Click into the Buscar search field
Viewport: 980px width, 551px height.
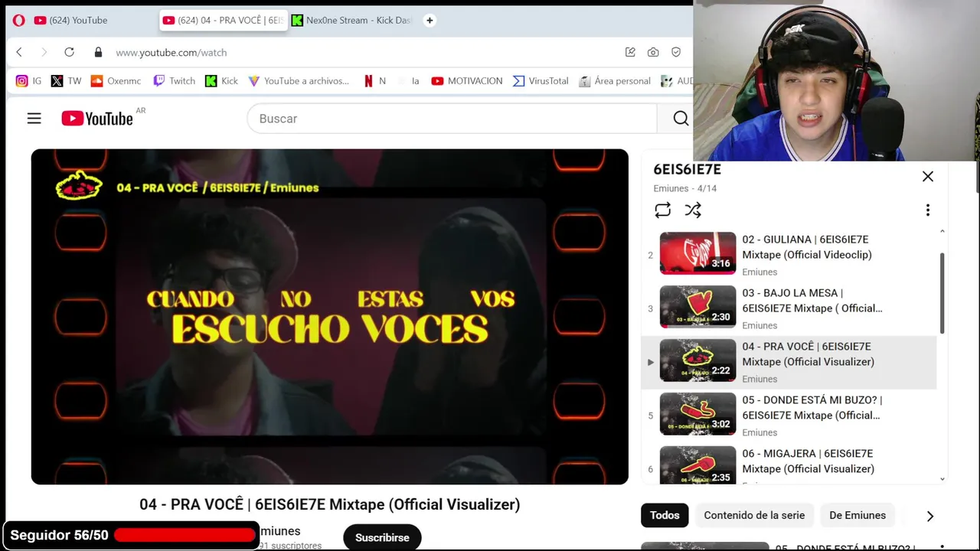452,119
